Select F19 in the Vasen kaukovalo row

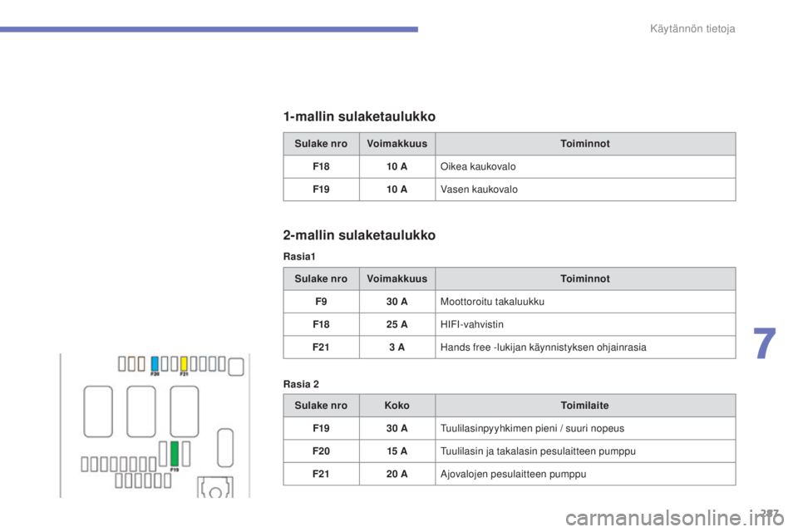[321, 190]
